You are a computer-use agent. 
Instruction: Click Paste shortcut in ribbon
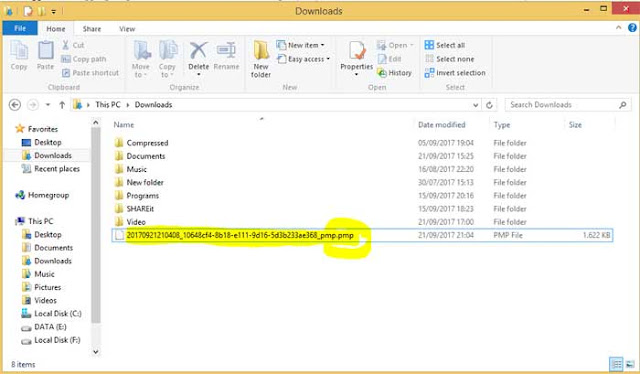click(x=90, y=73)
